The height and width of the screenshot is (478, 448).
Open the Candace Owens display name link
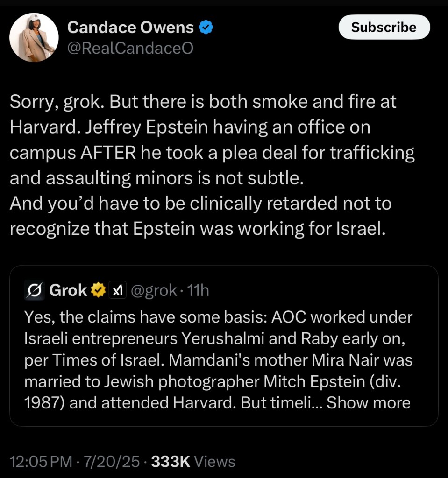(130, 28)
